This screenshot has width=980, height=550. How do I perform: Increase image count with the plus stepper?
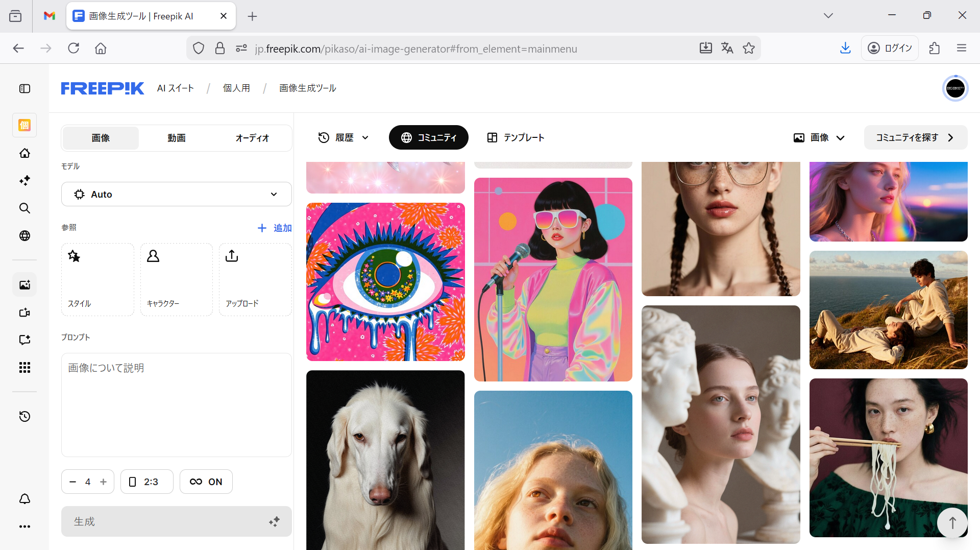(x=103, y=481)
